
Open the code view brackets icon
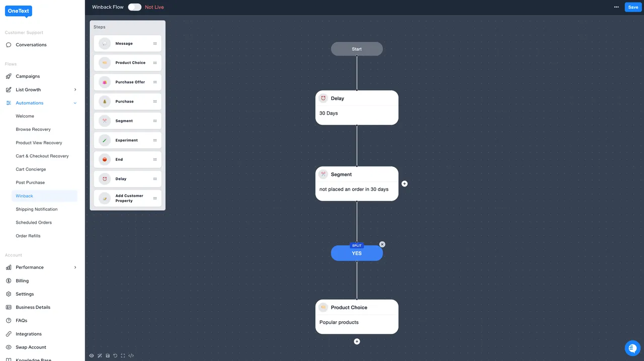click(x=131, y=355)
